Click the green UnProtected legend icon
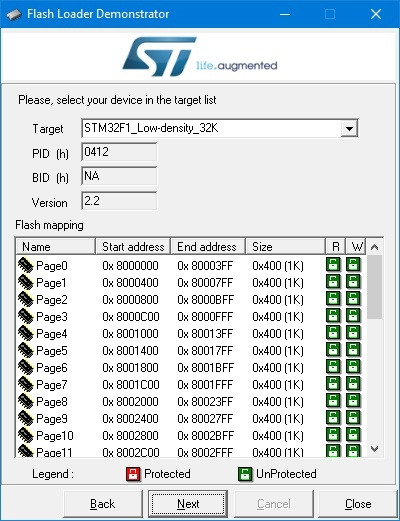Viewport: 400px width, 521px height. (245, 474)
